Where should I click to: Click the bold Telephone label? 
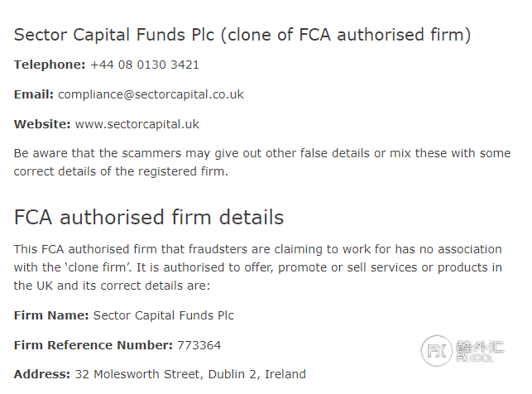click(50, 65)
